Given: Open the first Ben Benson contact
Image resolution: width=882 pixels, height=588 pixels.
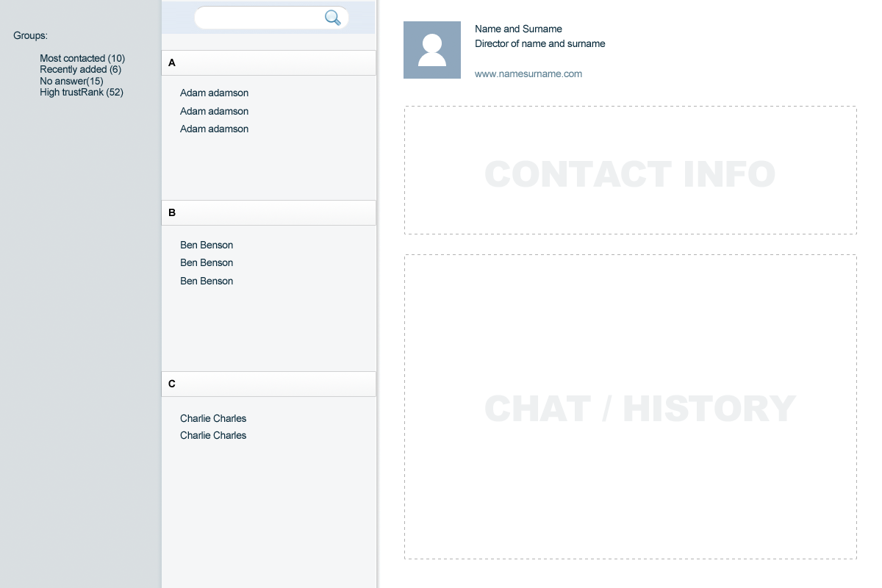Looking at the screenshot, I should click(207, 245).
